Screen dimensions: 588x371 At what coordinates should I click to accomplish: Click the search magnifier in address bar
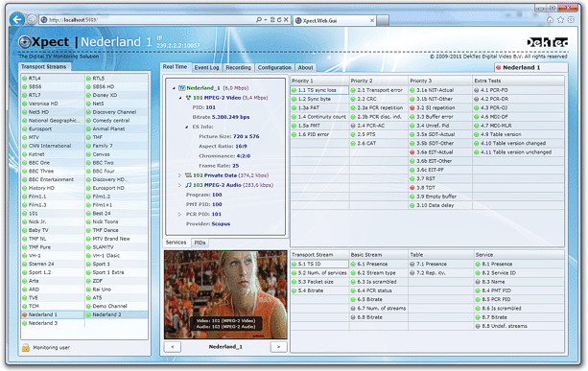coord(259,19)
